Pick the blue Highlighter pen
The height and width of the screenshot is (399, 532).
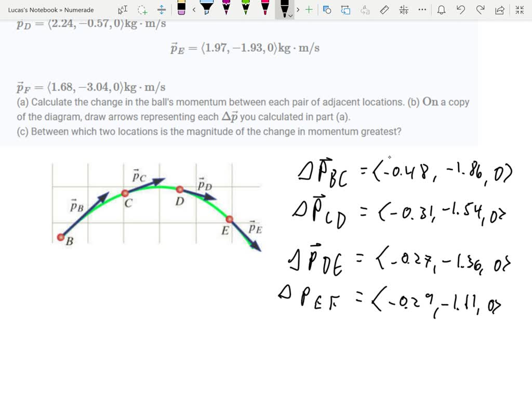(x=206, y=9)
